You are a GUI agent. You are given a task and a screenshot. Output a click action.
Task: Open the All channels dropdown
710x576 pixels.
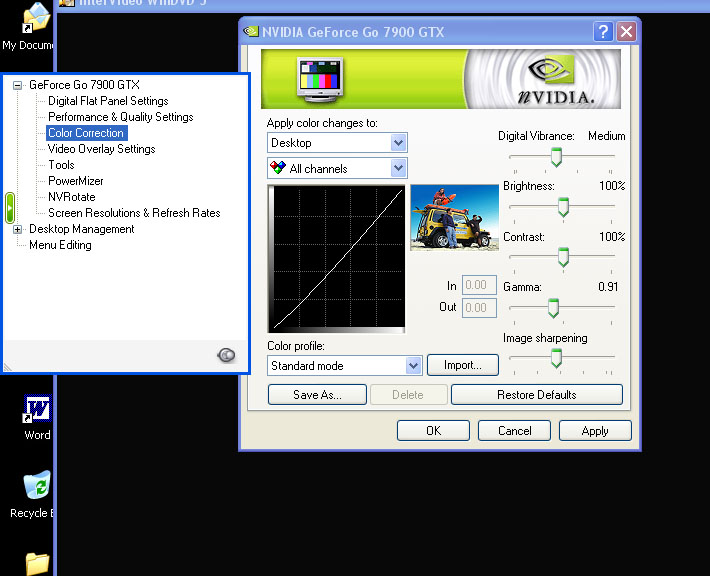[x=398, y=168]
